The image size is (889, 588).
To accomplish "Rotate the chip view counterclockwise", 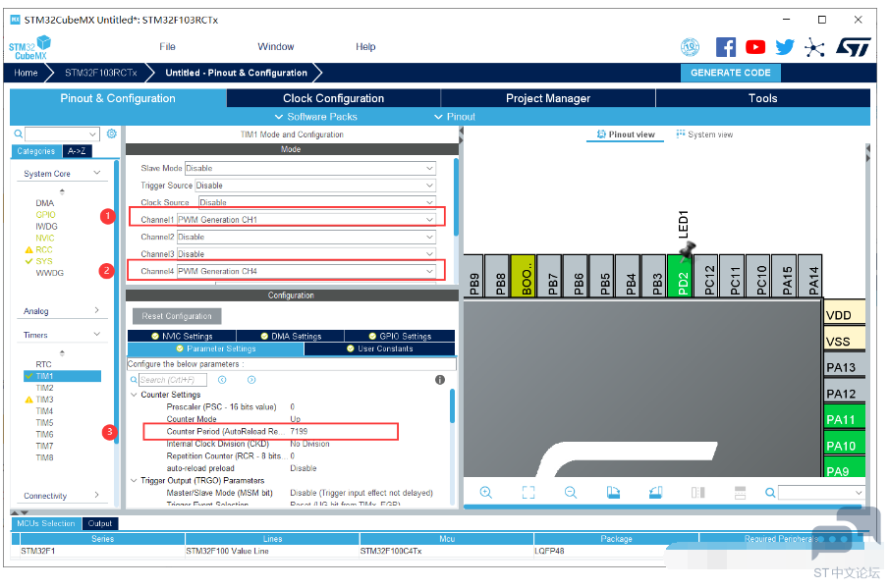I will [655, 492].
